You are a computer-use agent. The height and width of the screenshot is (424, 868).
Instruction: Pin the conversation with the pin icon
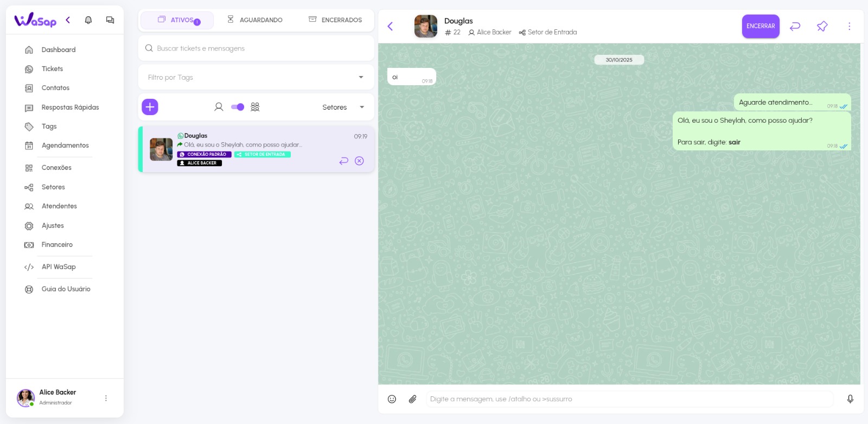tap(822, 26)
